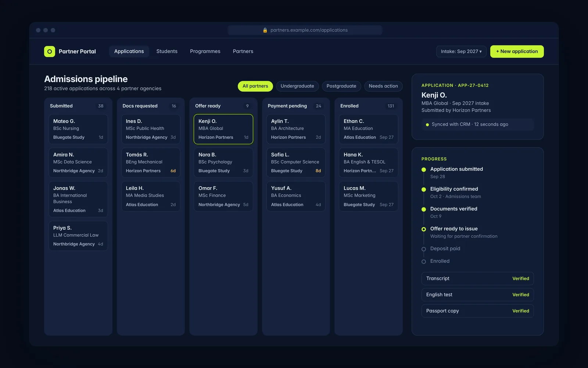Click the Enrolled column count 131
The image size is (588, 368).
click(391, 106)
